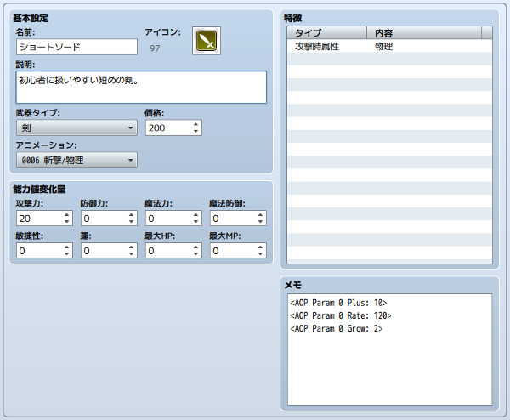Image resolution: width=510 pixels, height=420 pixels.
Task: Click the 内容 column header
Action: coord(424,33)
